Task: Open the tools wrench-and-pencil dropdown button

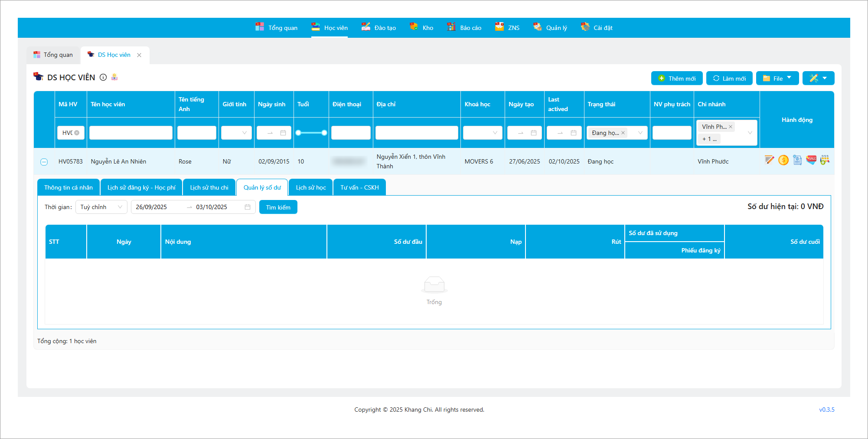Action: (818, 79)
